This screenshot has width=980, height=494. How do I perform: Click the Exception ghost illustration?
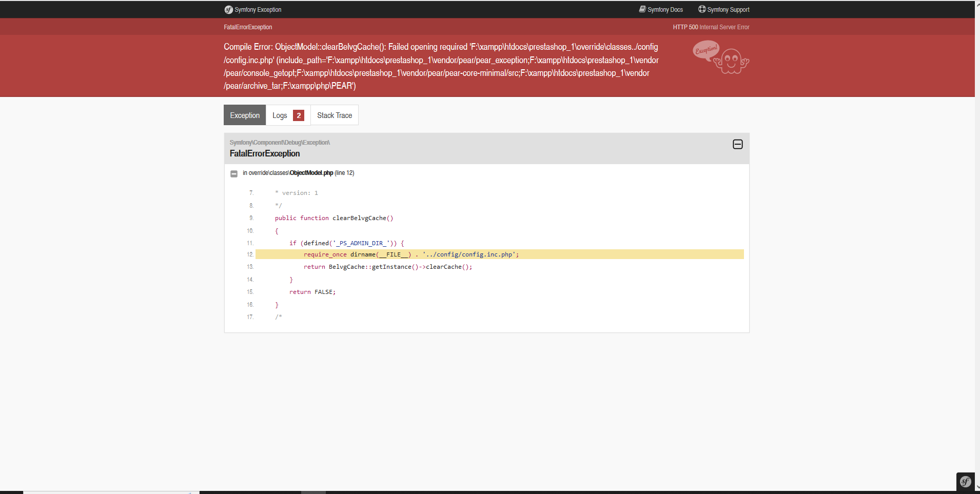pos(721,57)
